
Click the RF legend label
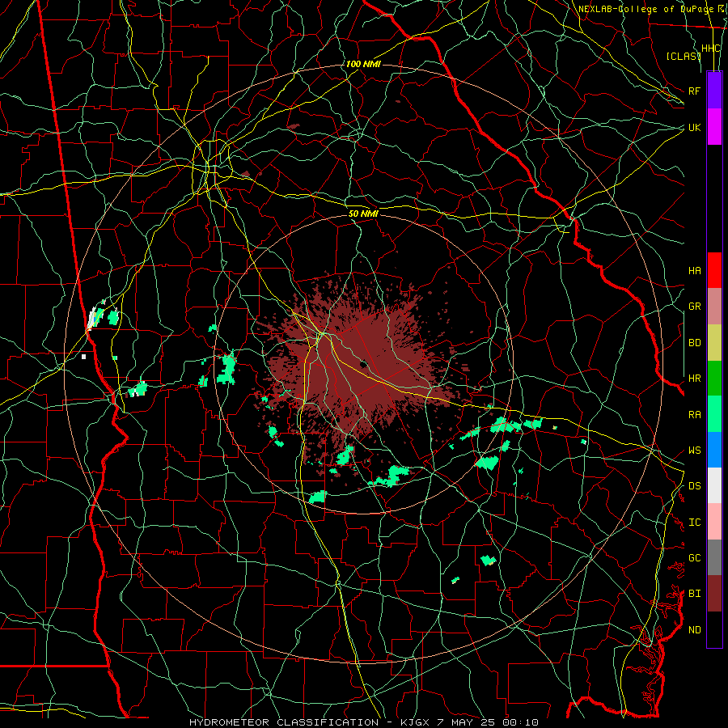pyautogui.click(x=694, y=91)
